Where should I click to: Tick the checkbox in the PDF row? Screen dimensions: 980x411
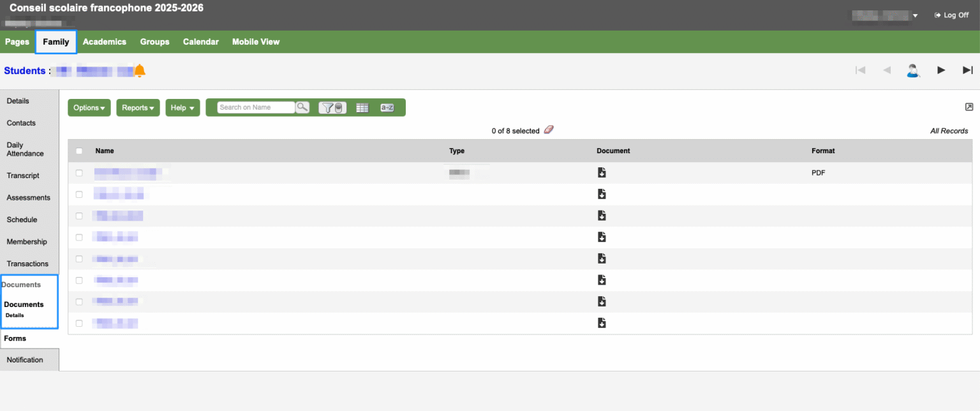pyautogui.click(x=79, y=173)
